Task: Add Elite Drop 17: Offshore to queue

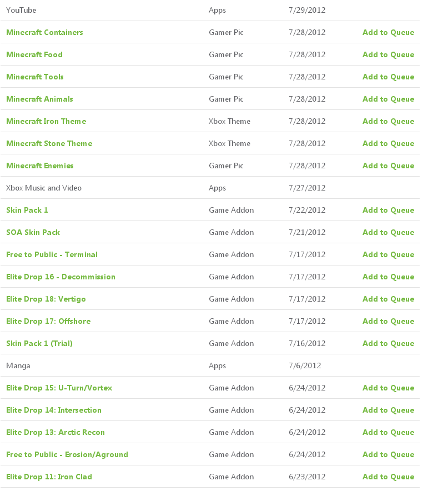Action: [388, 321]
